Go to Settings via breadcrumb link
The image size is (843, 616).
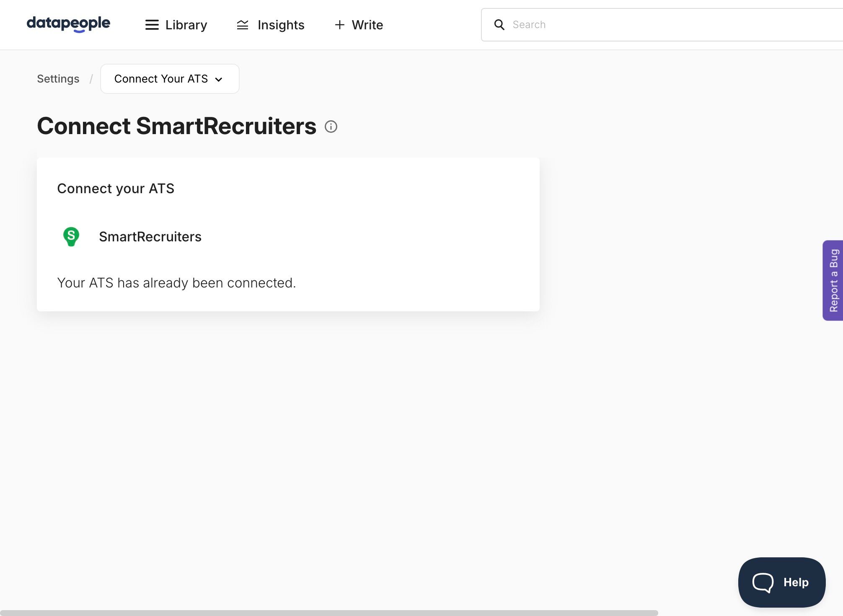click(x=58, y=79)
